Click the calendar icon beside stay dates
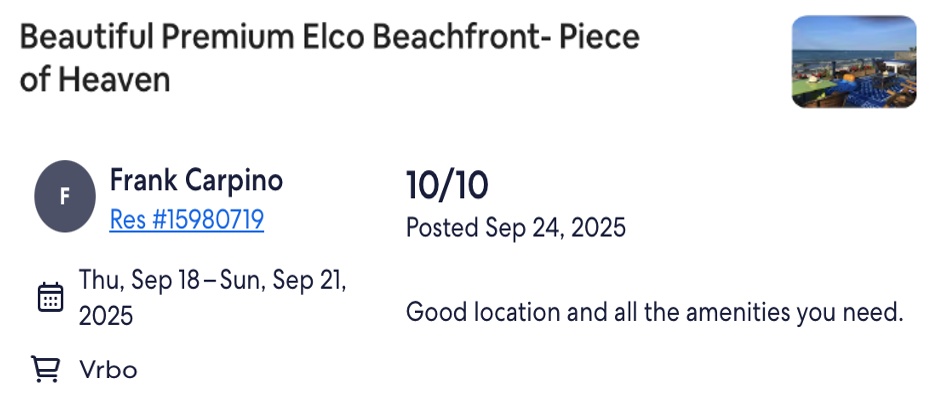The width and height of the screenshot is (942, 404). pos(50,296)
